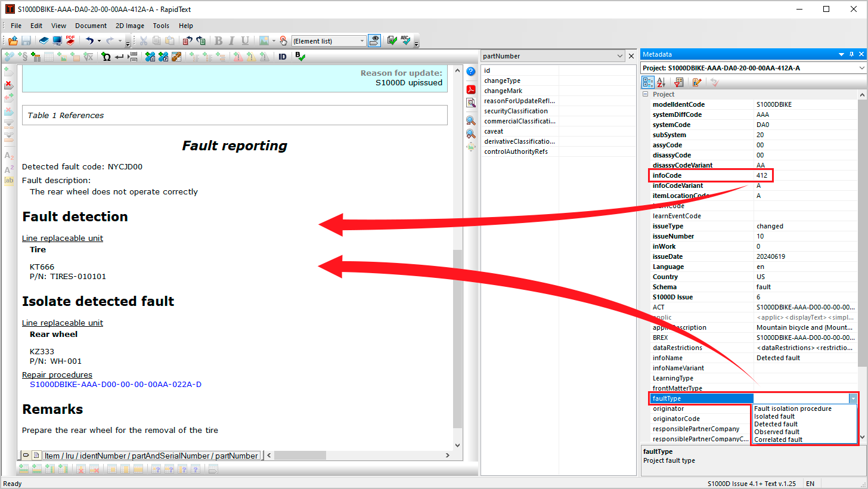Open the S1000DBIKE-AAA-D00-00-00-00AA-022A-D link

click(116, 385)
